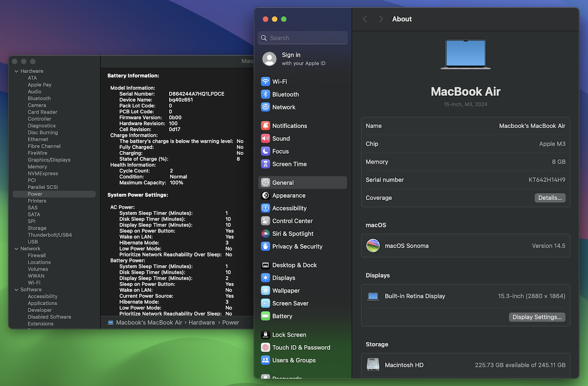Click Macbook's MacBook Air in path bar

(x=149, y=323)
